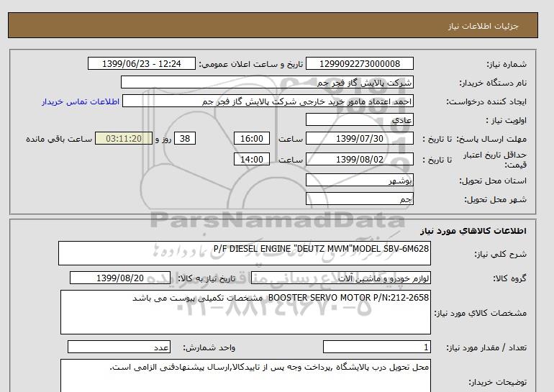
Task: Select the label اولویت نیاز
Action: coord(507,120)
